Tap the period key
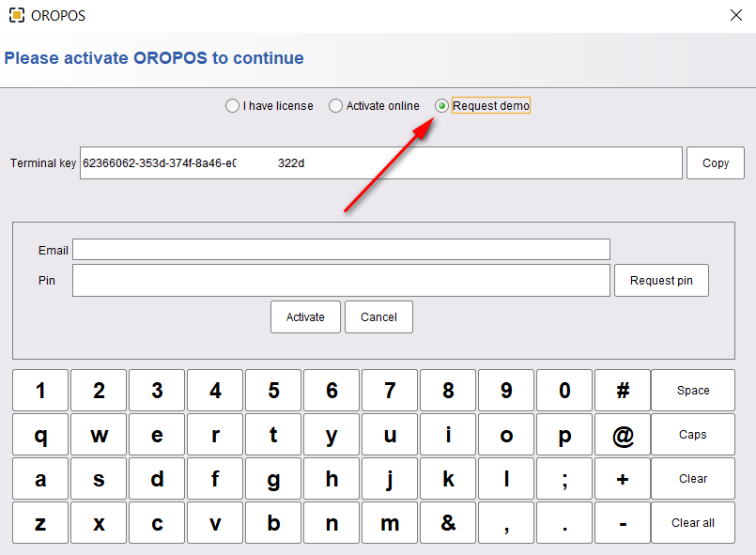Image resolution: width=756 pixels, height=555 pixels. click(564, 523)
